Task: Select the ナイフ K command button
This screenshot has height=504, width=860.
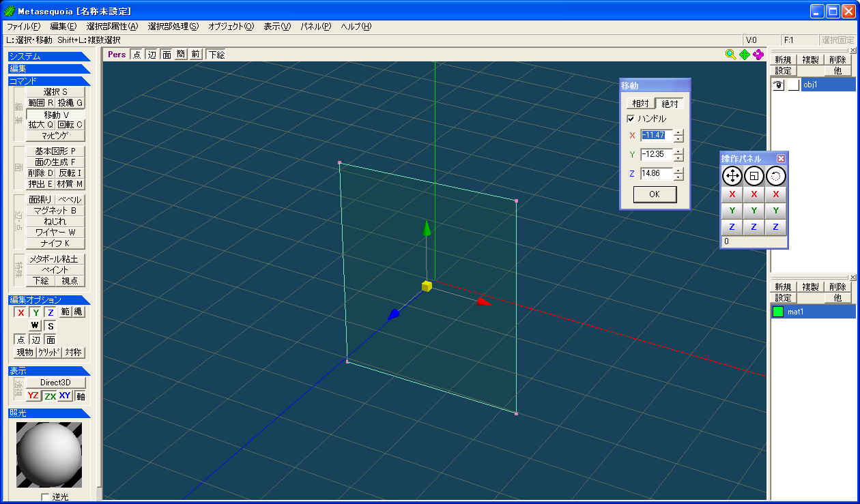Action: click(x=55, y=243)
